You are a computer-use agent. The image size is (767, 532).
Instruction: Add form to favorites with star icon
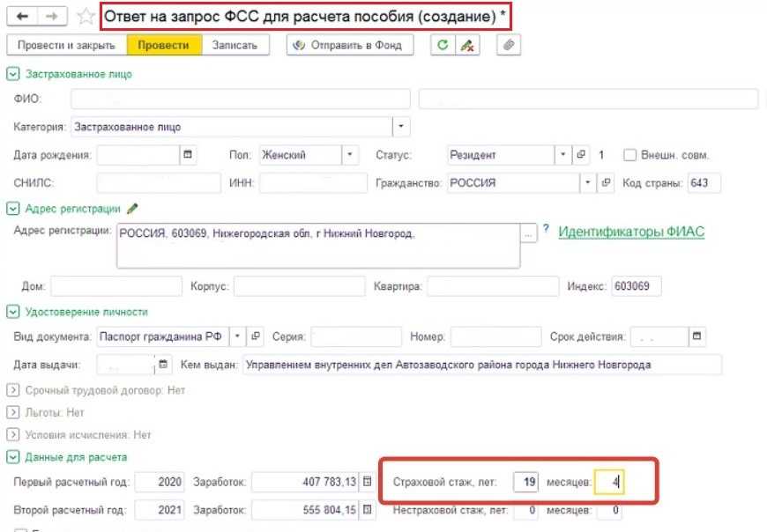click(86, 17)
